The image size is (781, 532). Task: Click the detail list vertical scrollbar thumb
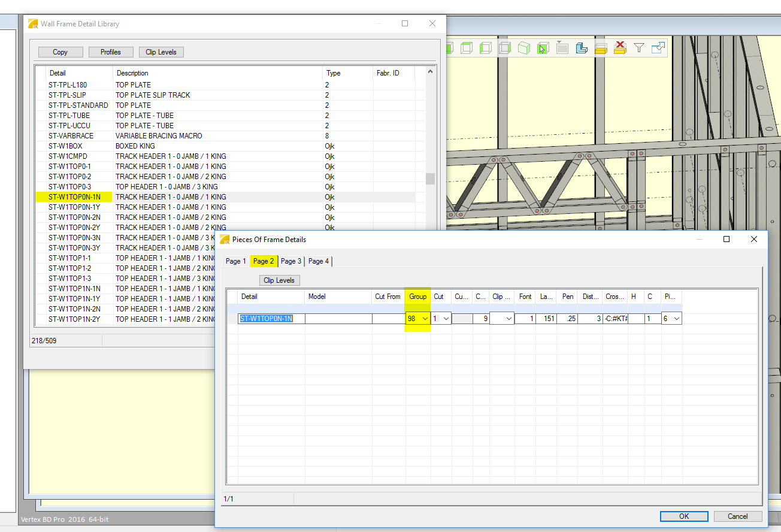tap(429, 179)
